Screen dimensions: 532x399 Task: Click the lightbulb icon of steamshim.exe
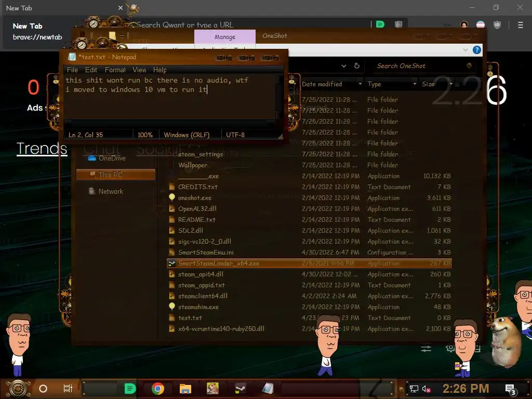point(172,307)
